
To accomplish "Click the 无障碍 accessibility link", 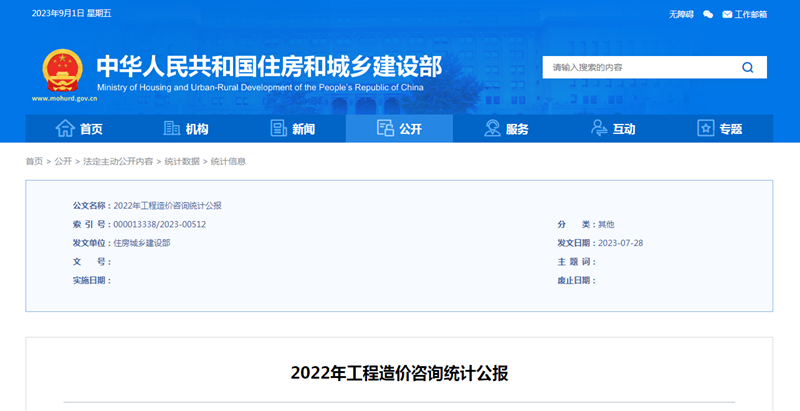I will (x=681, y=14).
